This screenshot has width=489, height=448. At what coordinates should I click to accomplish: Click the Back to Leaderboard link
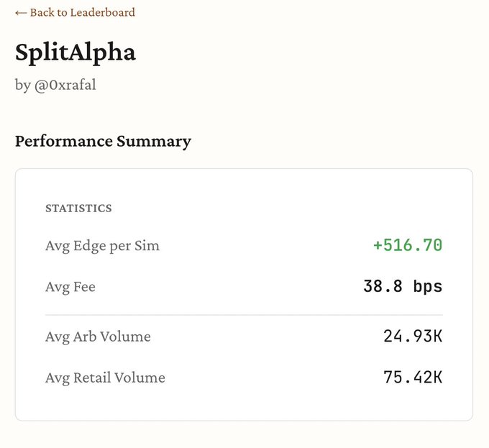(x=75, y=12)
